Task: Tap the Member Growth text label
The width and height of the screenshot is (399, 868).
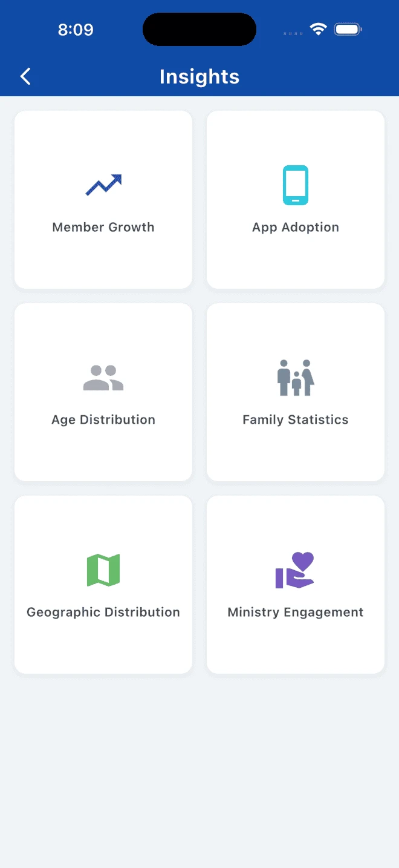Action: click(103, 227)
